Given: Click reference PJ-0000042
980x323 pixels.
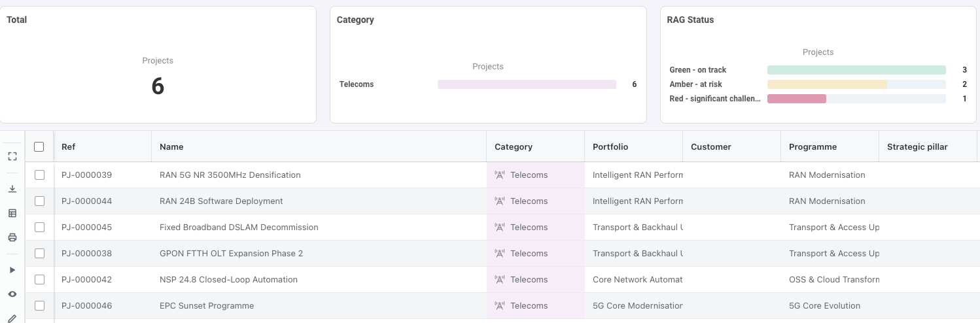Looking at the screenshot, I should (x=87, y=280).
